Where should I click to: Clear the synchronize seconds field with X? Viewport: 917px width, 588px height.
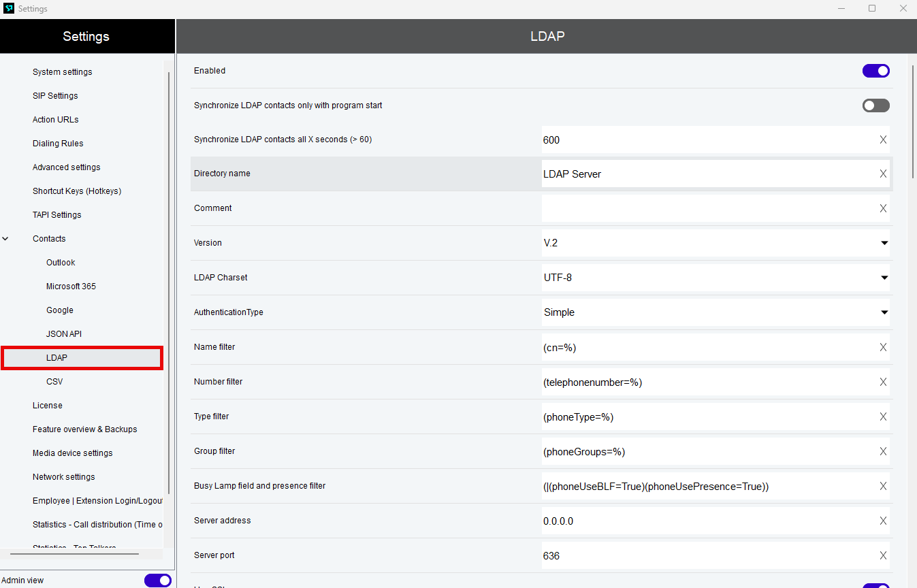click(x=883, y=140)
